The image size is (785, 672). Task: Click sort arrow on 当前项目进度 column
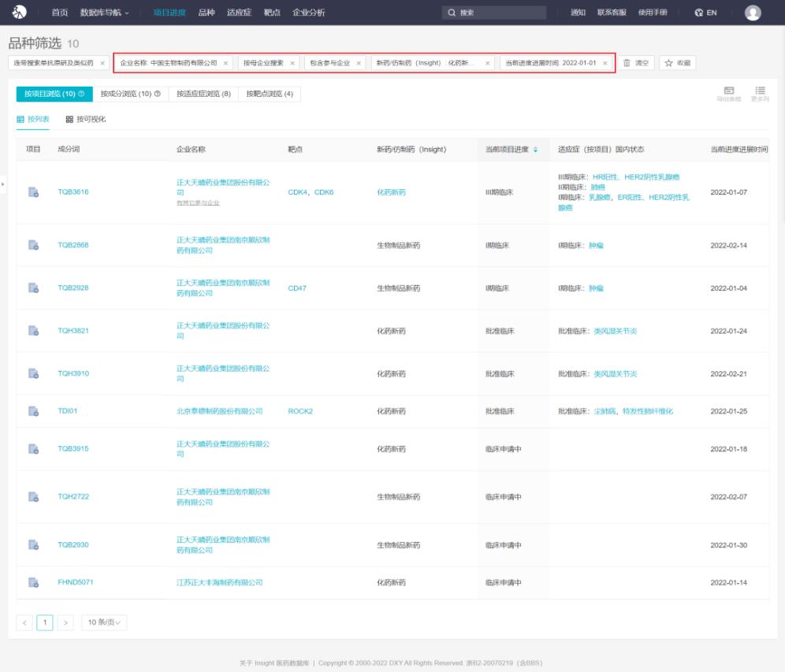(x=536, y=150)
